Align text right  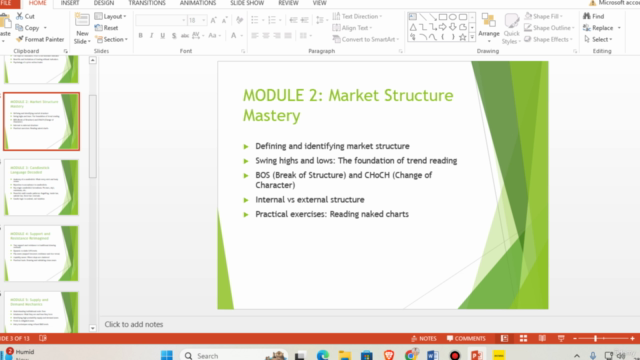pos(277,36)
